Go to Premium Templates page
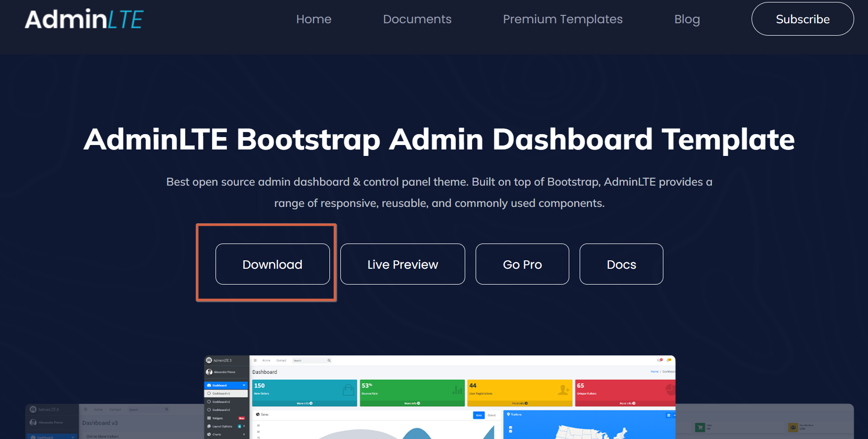 tap(563, 19)
